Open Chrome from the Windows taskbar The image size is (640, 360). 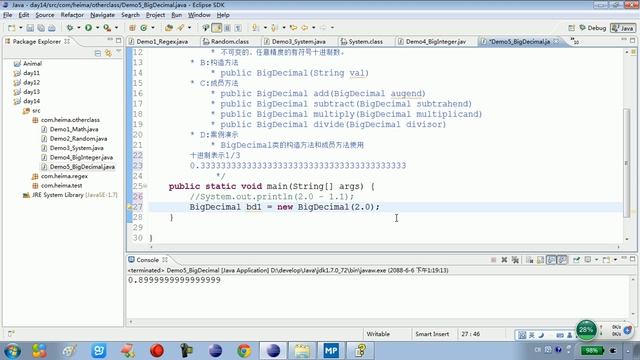click(x=244, y=351)
